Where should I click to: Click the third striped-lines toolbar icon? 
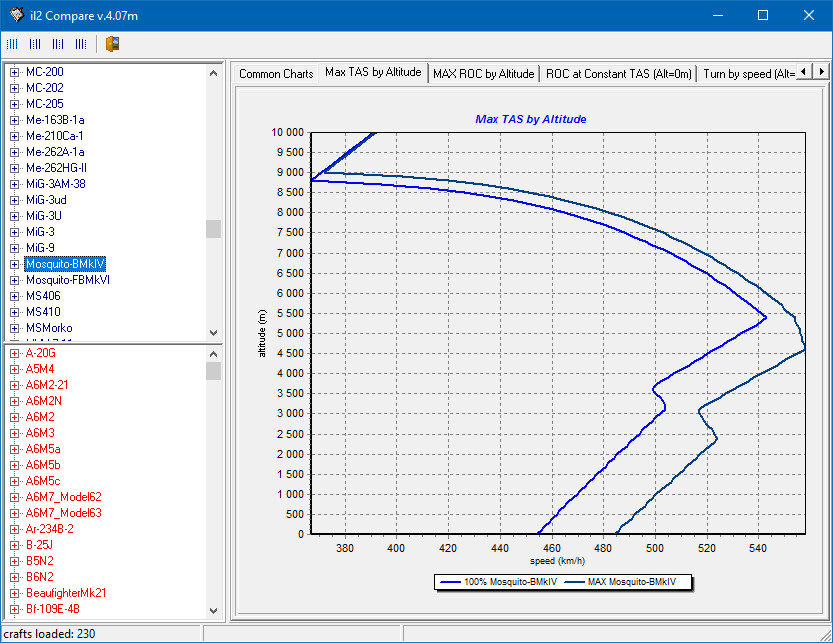[58, 44]
